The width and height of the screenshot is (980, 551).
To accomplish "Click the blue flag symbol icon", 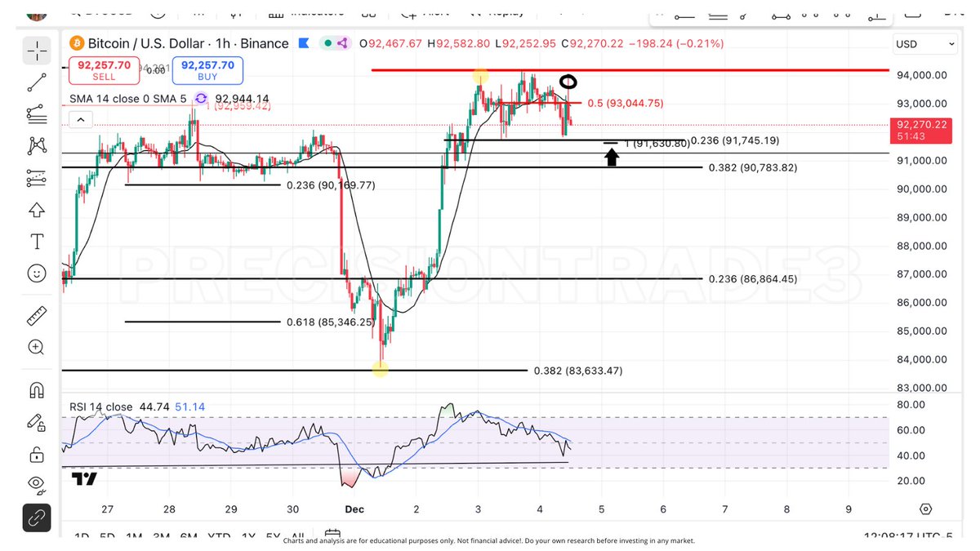I will 304,43.
